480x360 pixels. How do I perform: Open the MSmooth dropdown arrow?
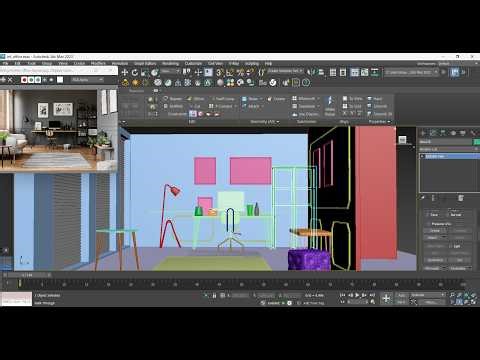[318, 99]
